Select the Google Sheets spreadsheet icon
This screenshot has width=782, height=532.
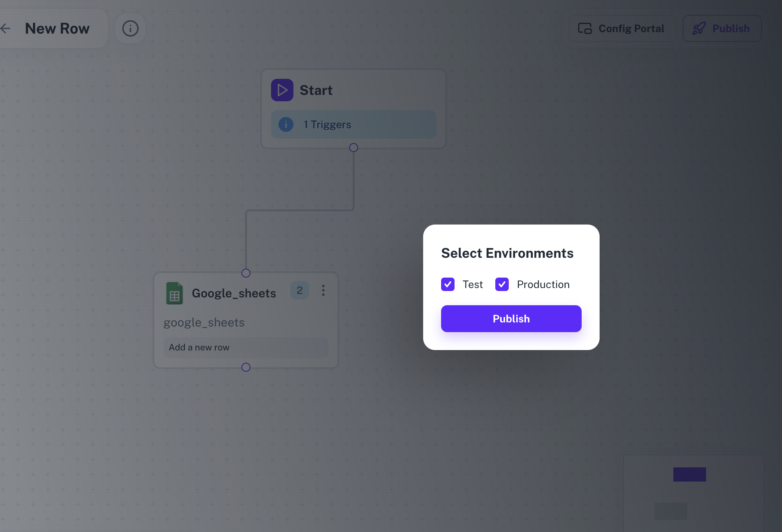(174, 293)
